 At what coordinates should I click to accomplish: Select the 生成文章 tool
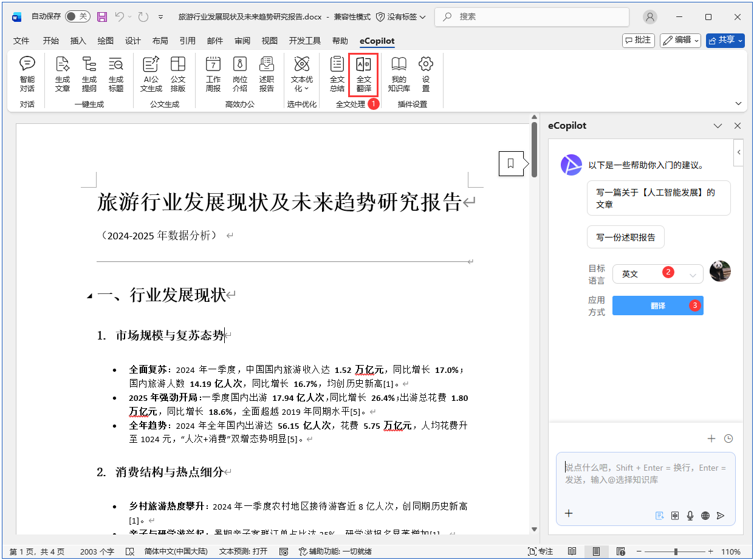62,73
